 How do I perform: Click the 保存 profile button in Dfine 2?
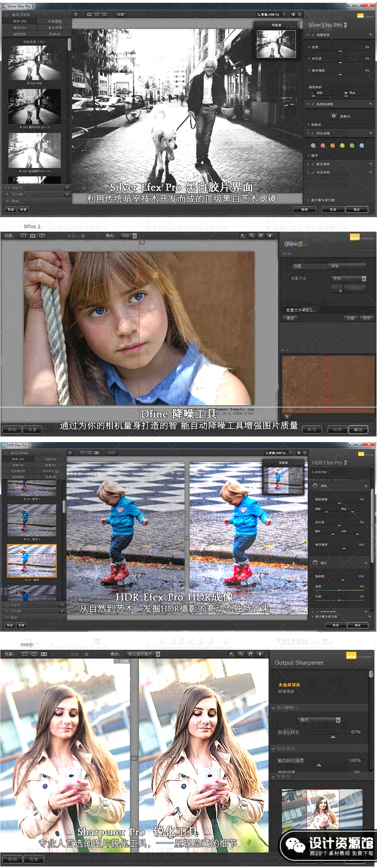click(366, 318)
